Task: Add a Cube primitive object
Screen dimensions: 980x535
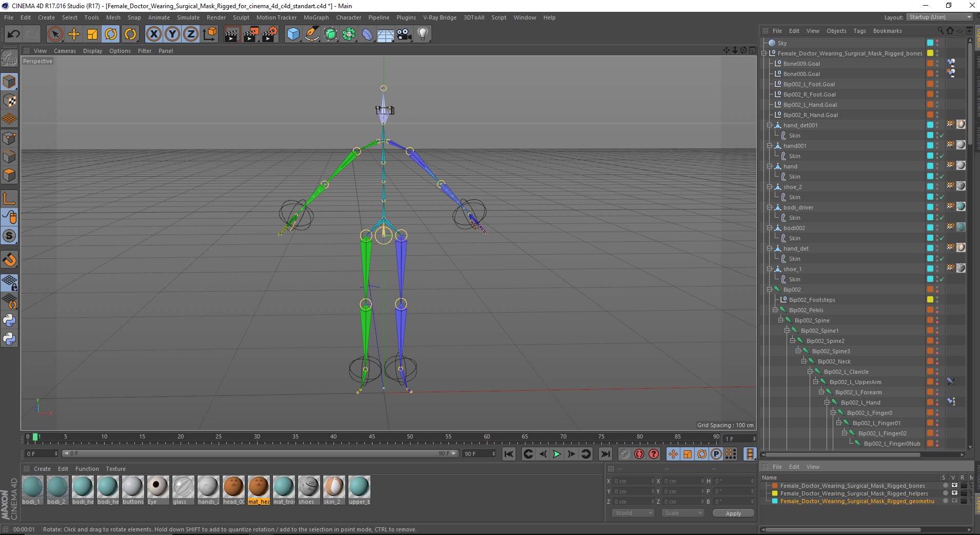Action: coord(293,34)
